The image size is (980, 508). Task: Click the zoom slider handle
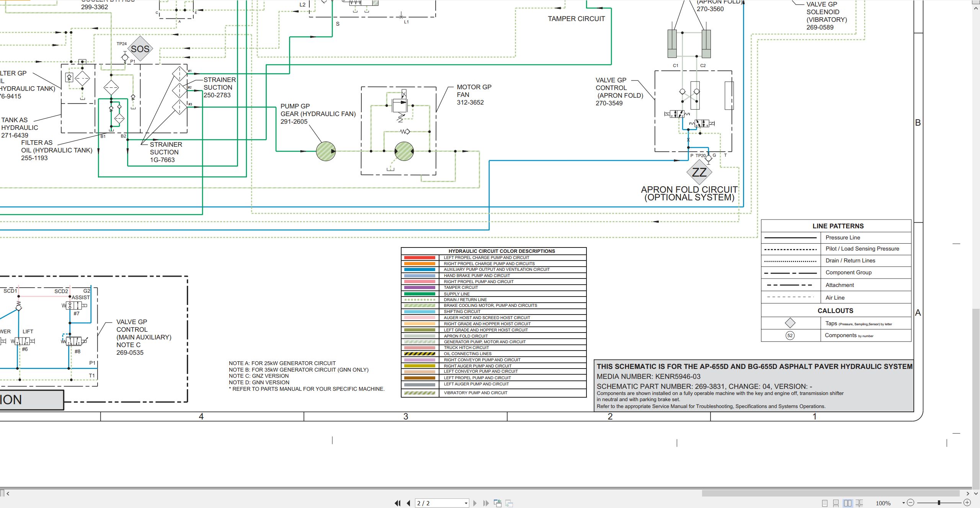939,503
